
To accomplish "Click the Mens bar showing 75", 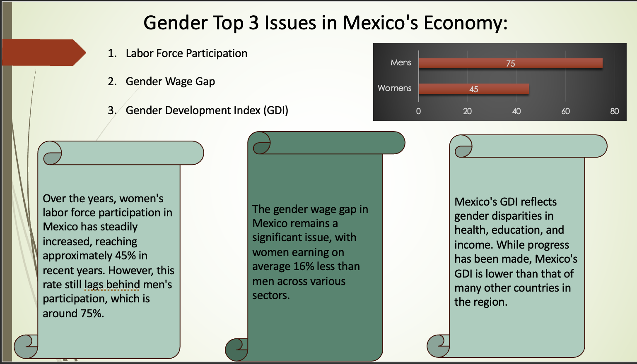I will click(x=511, y=63).
